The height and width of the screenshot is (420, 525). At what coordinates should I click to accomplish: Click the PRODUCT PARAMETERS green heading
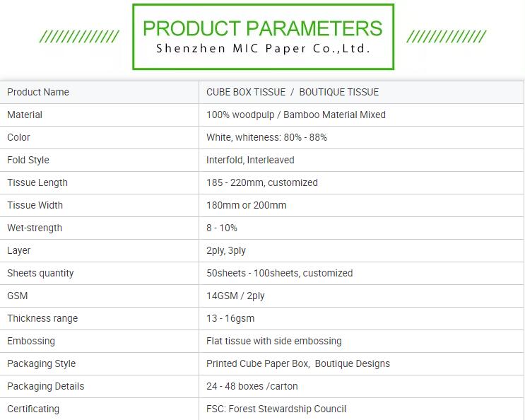[x=263, y=28]
